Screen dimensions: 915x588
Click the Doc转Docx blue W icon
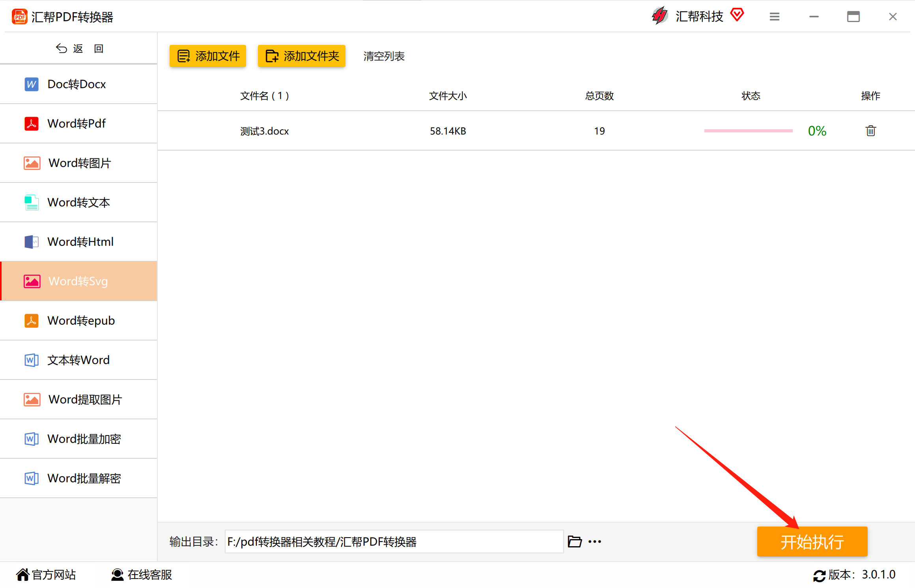(32, 84)
